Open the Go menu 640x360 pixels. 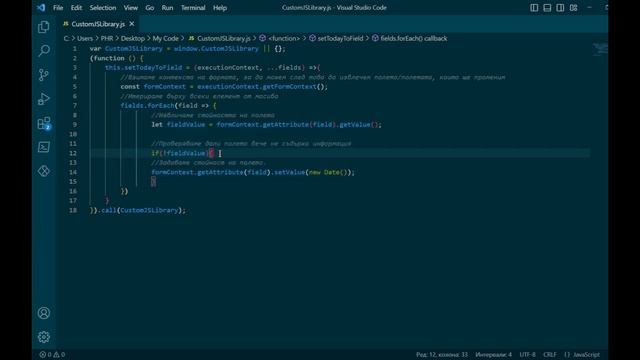pyautogui.click(x=150, y=8)
